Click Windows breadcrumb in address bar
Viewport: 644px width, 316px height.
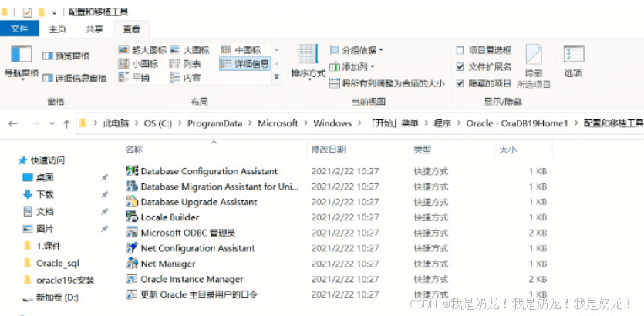tap(332, 123)
